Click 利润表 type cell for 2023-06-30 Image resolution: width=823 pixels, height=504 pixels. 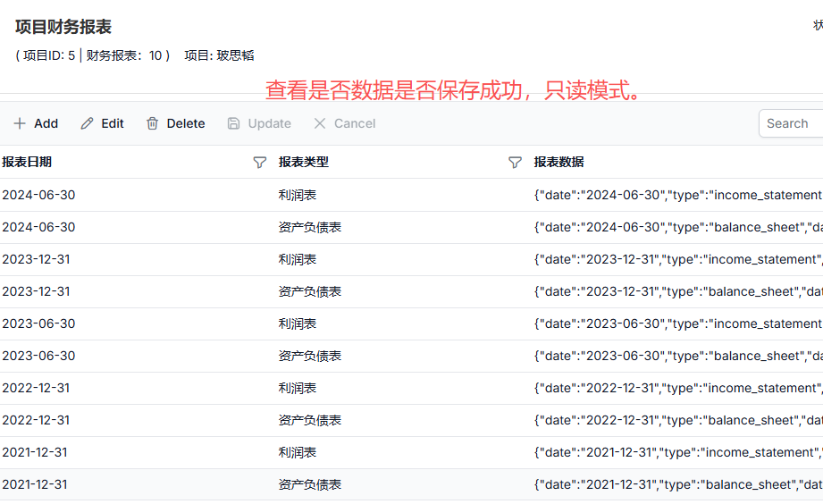point(298,323)
